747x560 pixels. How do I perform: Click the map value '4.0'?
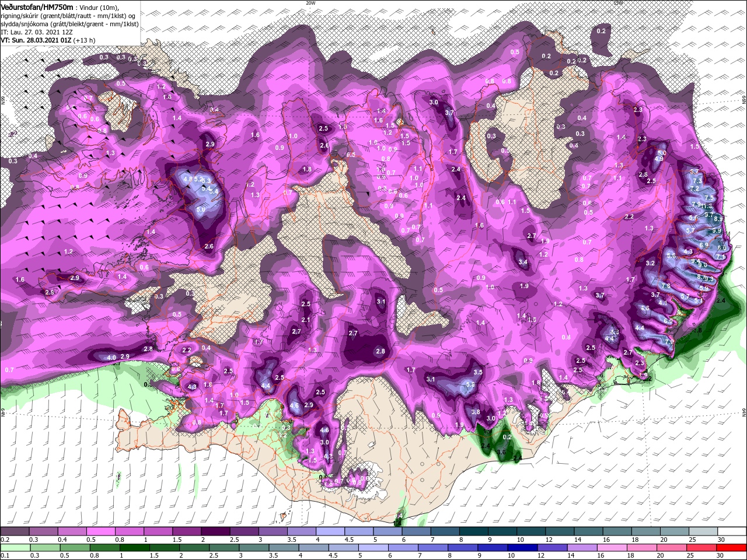click(x=111, y=357)
